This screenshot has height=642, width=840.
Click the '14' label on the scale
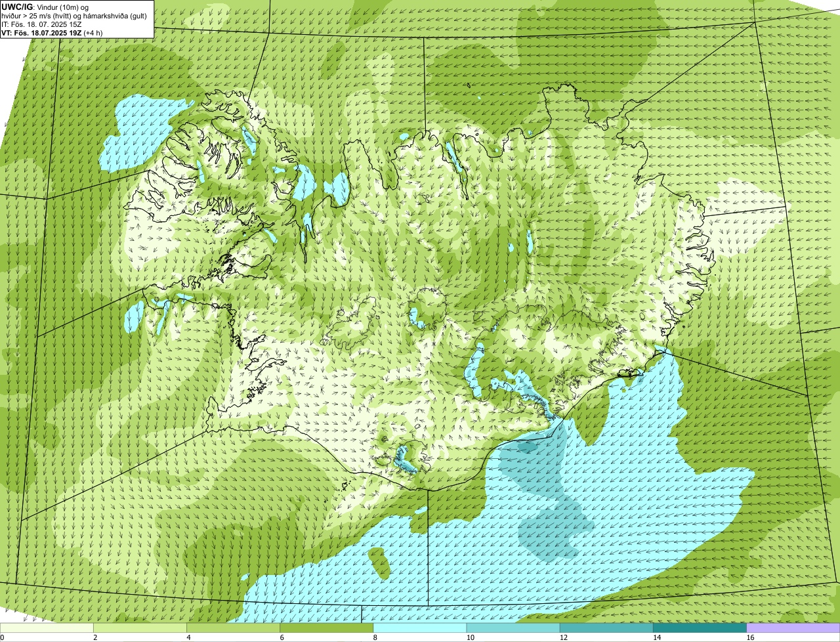tap(656, 637)
